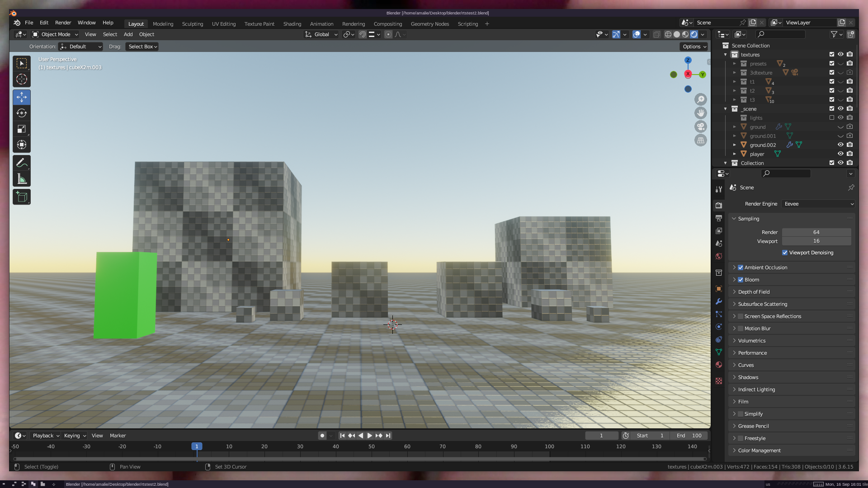The height and width of the screenshot is (488, 868).
Task: Select the 3D Cursor tool
Action: click(22, 80)
